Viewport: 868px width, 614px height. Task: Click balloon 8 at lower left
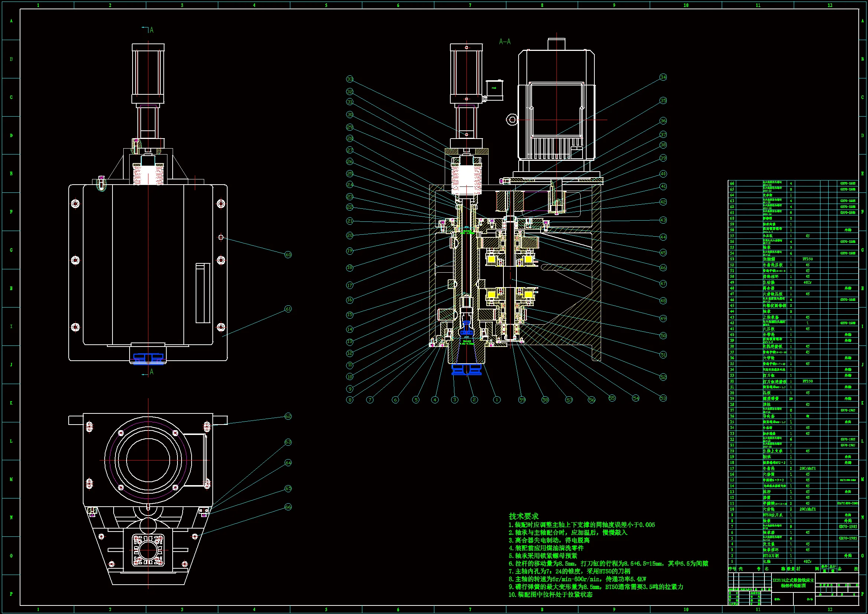tap(350, 400)
